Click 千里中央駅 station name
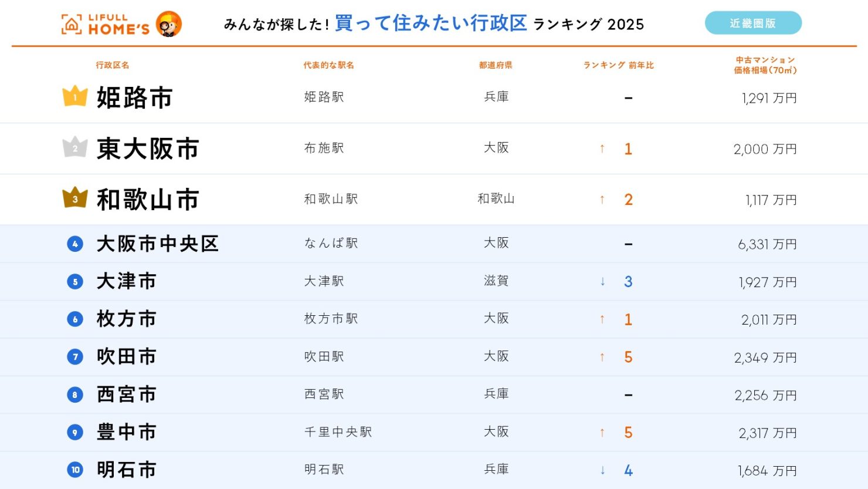Screen dimensions: 868x489 pos(338,432)
